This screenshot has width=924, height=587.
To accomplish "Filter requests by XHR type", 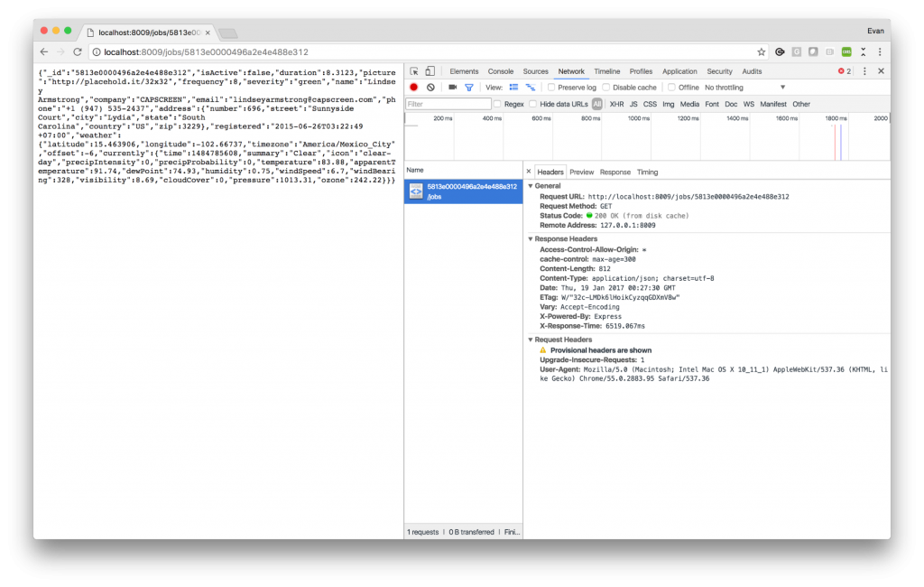I will 615,104.
